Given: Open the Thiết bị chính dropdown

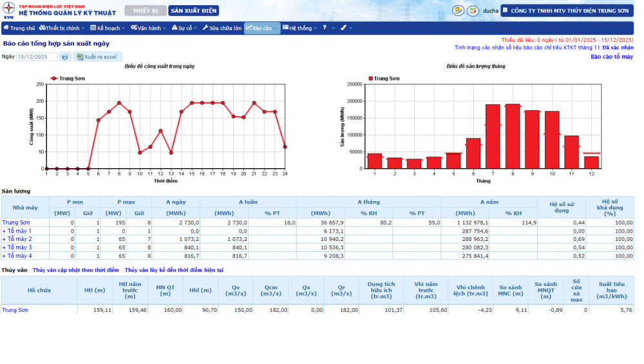Looking at the screenshot, I should 62,28.
